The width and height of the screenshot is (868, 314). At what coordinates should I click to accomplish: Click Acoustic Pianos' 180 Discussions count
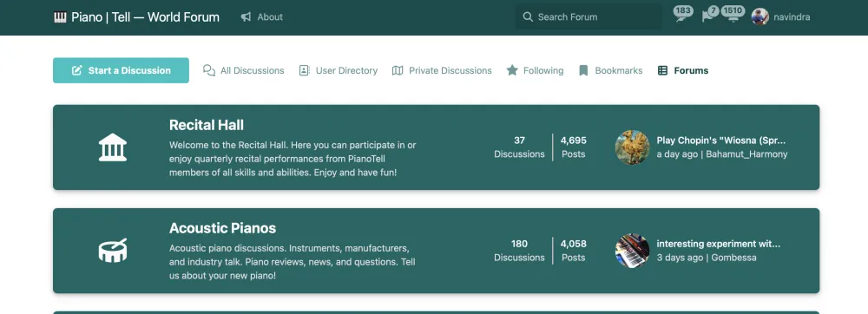519,251
